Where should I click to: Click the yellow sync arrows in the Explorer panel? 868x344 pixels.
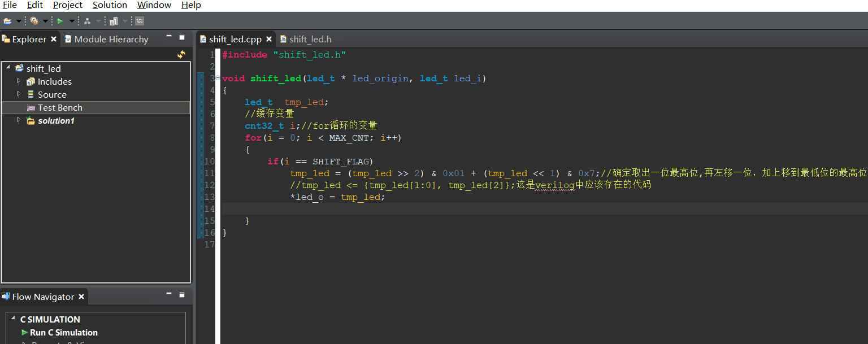[x=181, y=54]
